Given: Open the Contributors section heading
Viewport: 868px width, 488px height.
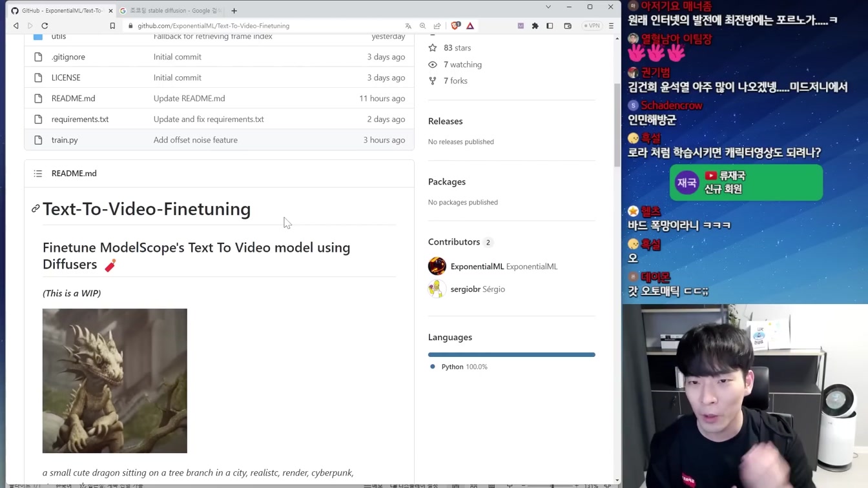Looking at the screenshot, I should point(454,241).
